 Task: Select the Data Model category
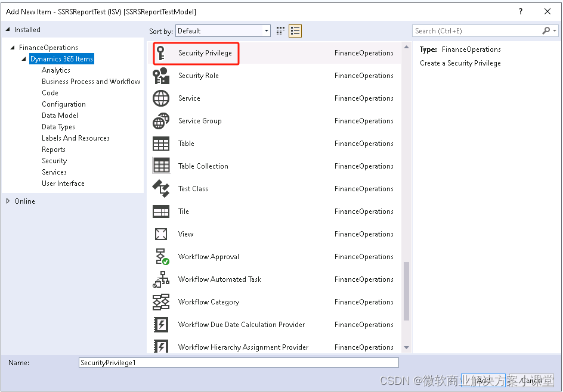point(60,116)
